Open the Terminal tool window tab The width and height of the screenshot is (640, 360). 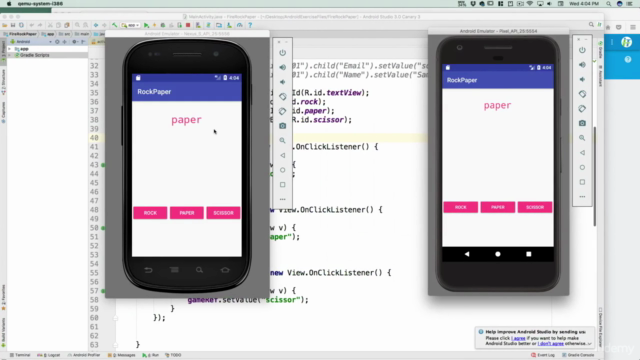[x=20, y=355]
